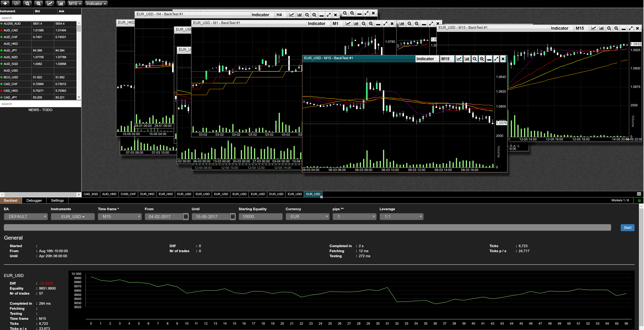Image resolution: width=644 pixels, height=330 pixels.
Task: Click the grid layout icon beside chart tabs
Action: point(639,194)
